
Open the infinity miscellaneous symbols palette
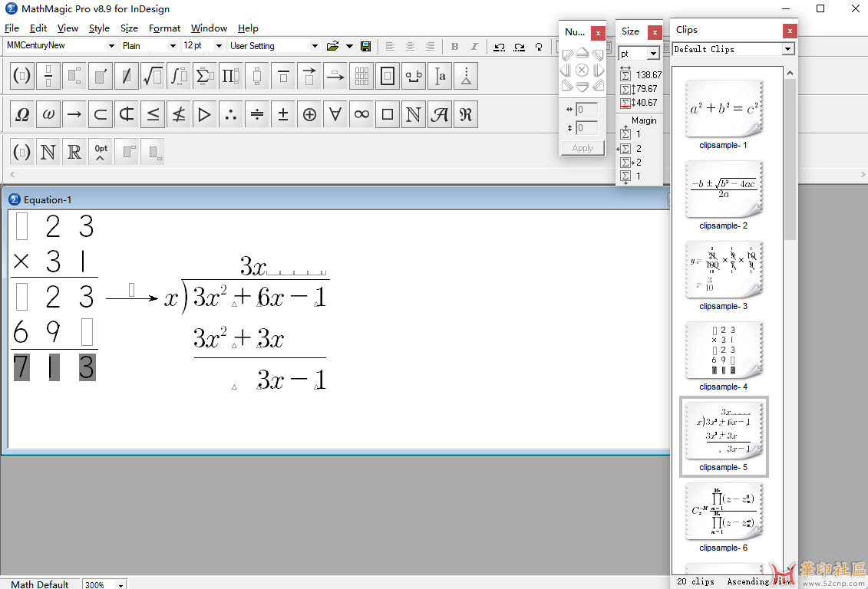click(x=361, y=114)
